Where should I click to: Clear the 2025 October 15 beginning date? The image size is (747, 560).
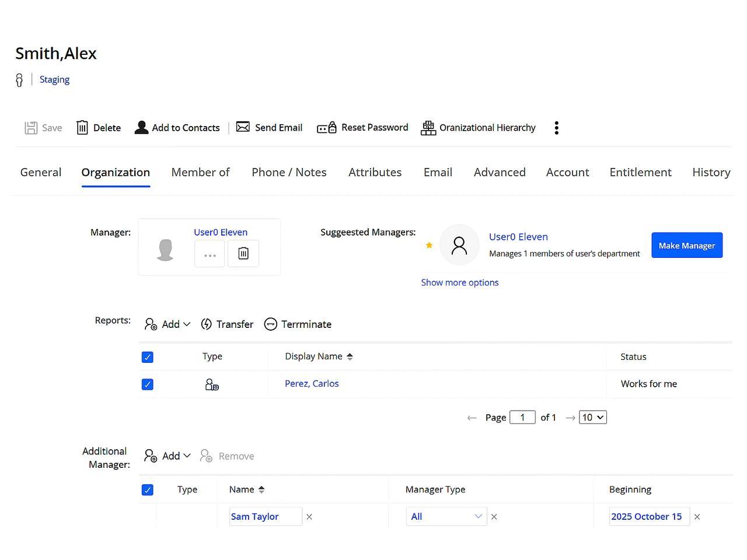[697, 517]
